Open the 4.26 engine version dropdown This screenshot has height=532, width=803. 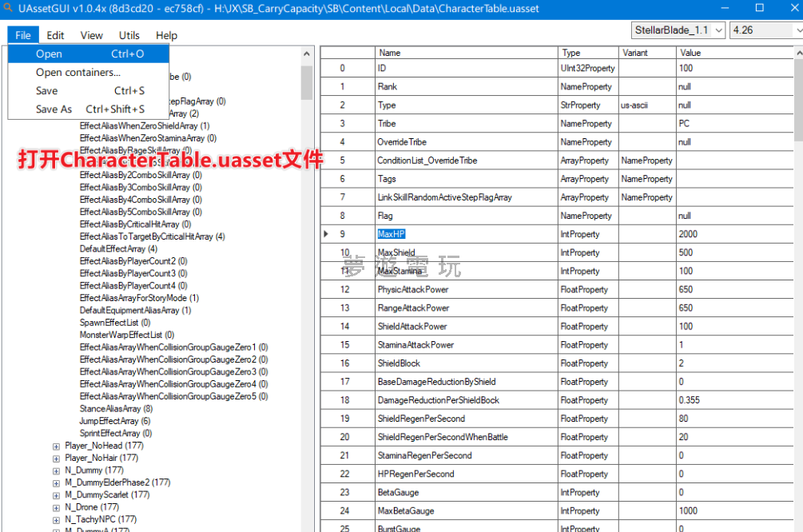[x=765, y=30]
